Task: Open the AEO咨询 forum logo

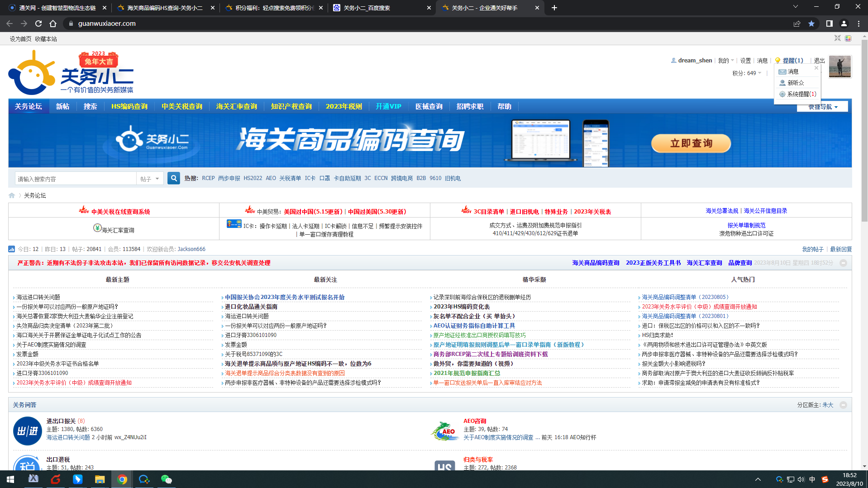Action: point(445,431)
